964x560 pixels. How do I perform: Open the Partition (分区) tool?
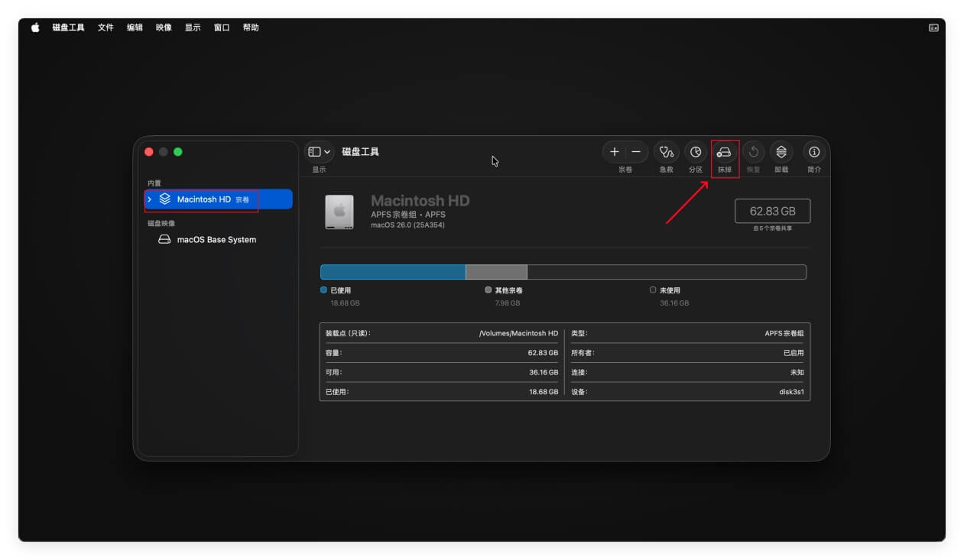click(695, 152)
